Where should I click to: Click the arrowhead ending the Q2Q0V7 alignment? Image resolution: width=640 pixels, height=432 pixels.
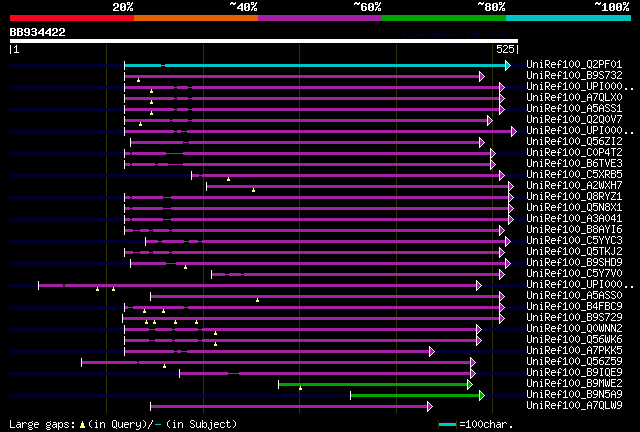coord(490,120)
